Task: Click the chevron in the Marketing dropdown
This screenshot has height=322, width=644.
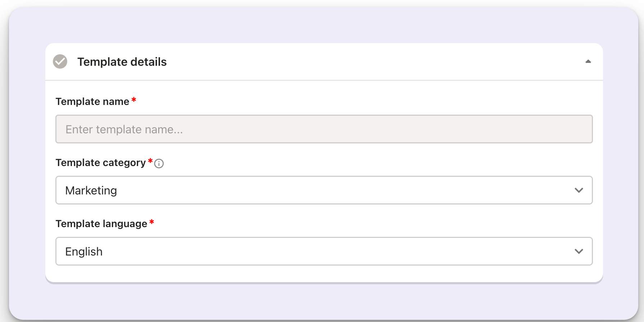Action: [579, 190]
